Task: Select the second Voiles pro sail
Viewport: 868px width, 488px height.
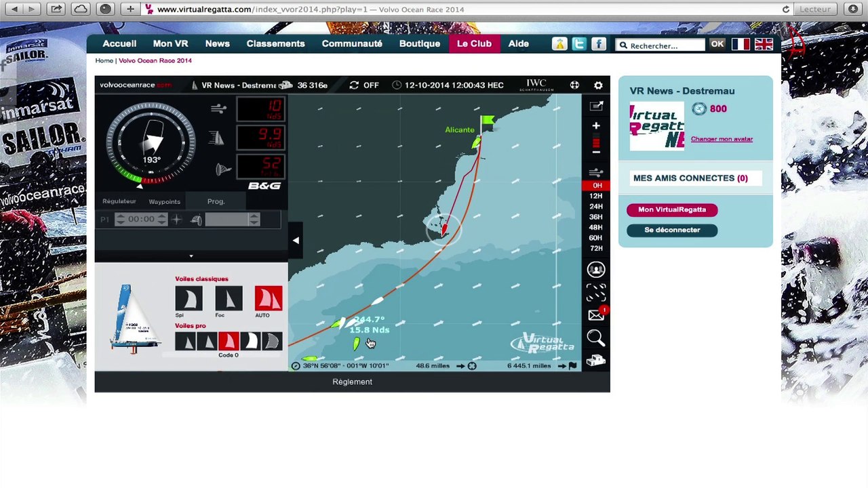Action: (x=207, y=341)
